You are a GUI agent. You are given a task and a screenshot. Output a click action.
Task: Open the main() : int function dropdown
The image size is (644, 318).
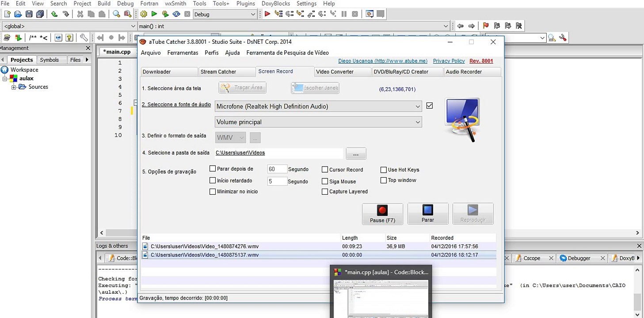tap(294, 26)
